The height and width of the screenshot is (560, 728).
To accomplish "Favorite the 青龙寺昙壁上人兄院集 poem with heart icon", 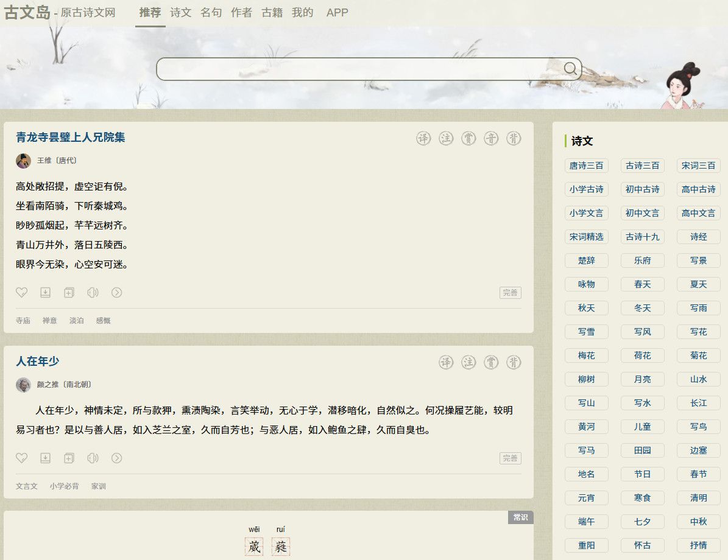I will [21, 293].
